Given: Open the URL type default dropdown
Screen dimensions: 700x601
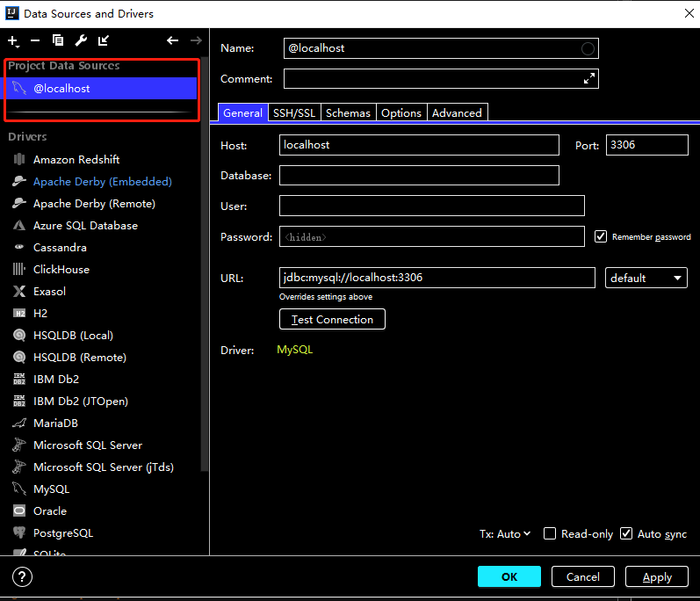Looking at the screenshot, I should pyautogui.click(x=646, y=278).
